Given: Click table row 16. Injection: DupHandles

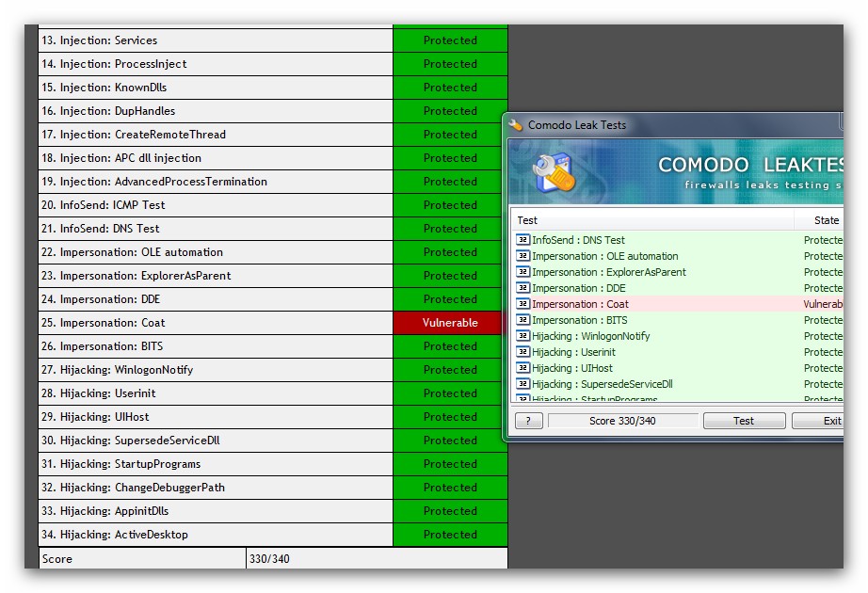Looking at the screenshot, I should (x=273, y=111).
